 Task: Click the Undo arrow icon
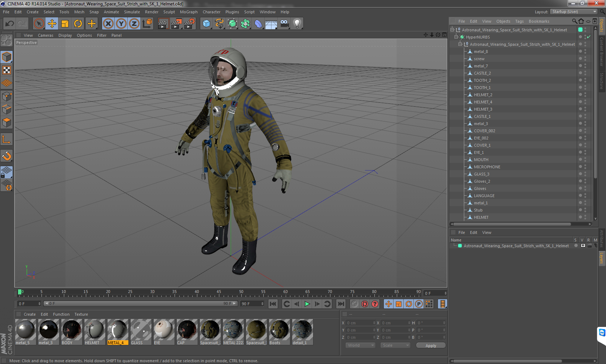(9, 24)
